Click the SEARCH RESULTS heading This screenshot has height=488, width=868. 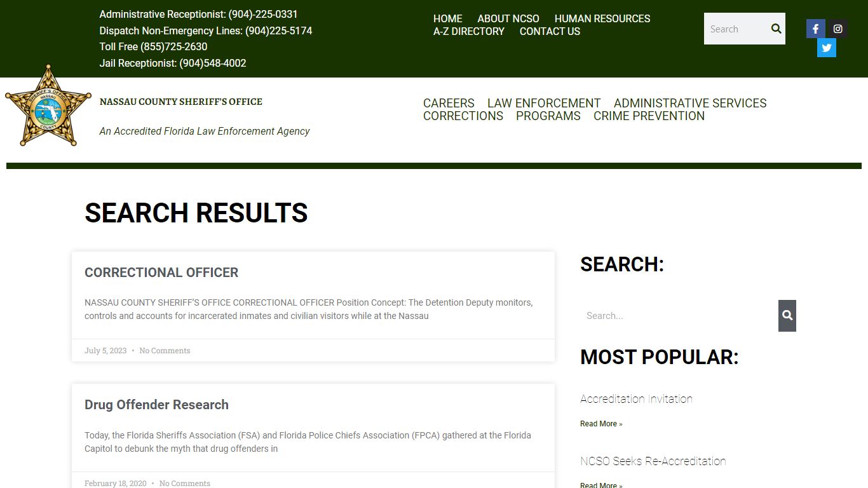[x=196, y=213]
